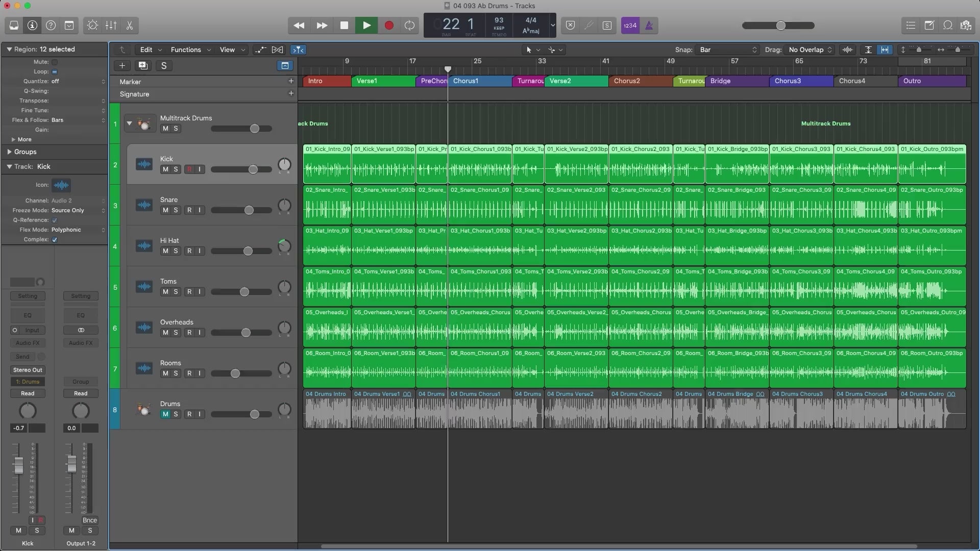Click the Bnce bounce button
This screenshot has height=551, width=980.
(x=89, y=520)
